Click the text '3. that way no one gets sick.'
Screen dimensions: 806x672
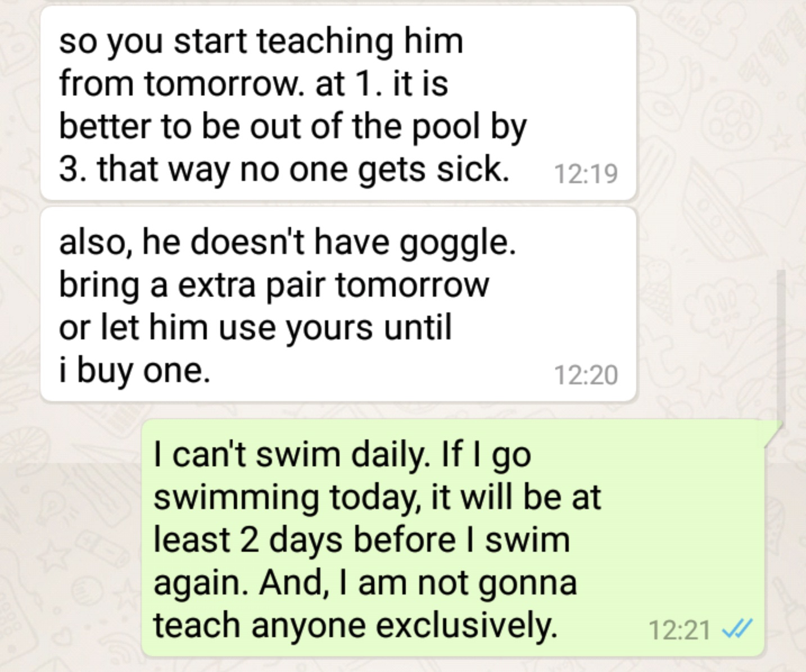point(284,169)
